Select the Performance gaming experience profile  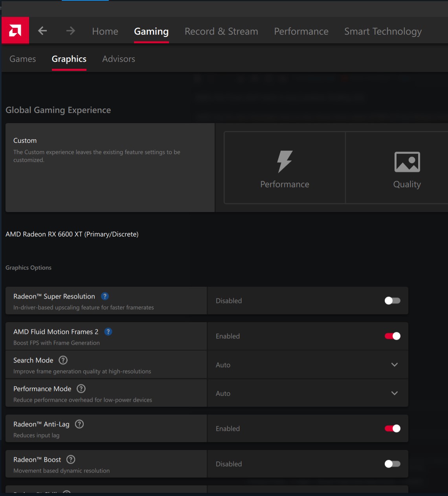click(x=285, y=168)
